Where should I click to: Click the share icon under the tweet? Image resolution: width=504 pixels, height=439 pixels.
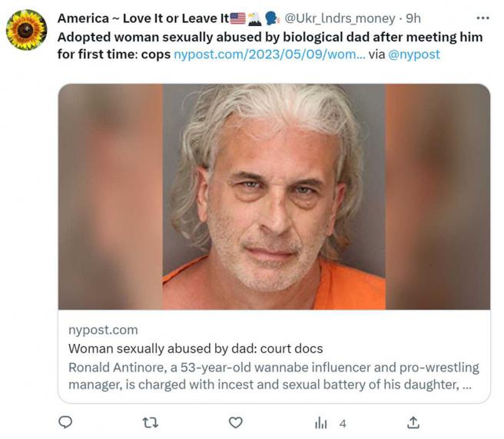point(413,422)
